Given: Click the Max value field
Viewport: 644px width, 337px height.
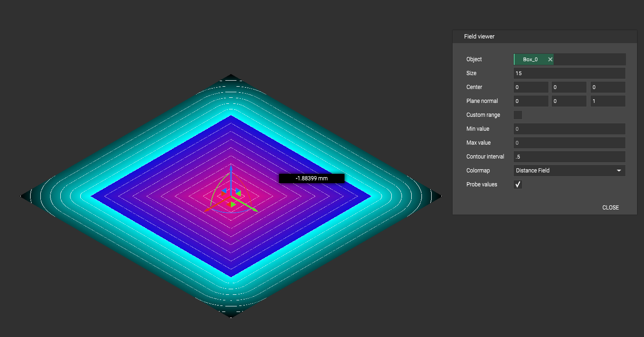Looking at the screenshot, I should click(x=570, y=143).
